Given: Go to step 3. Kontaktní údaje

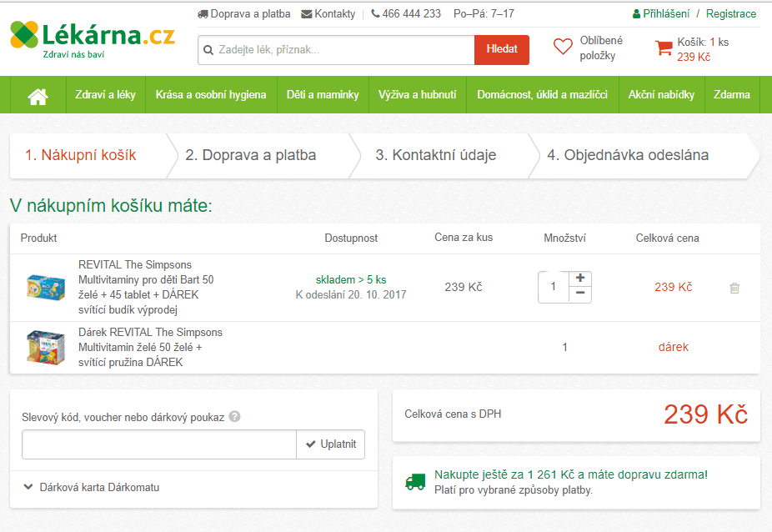Looking at the screenshot, I should tap(436, 155).
